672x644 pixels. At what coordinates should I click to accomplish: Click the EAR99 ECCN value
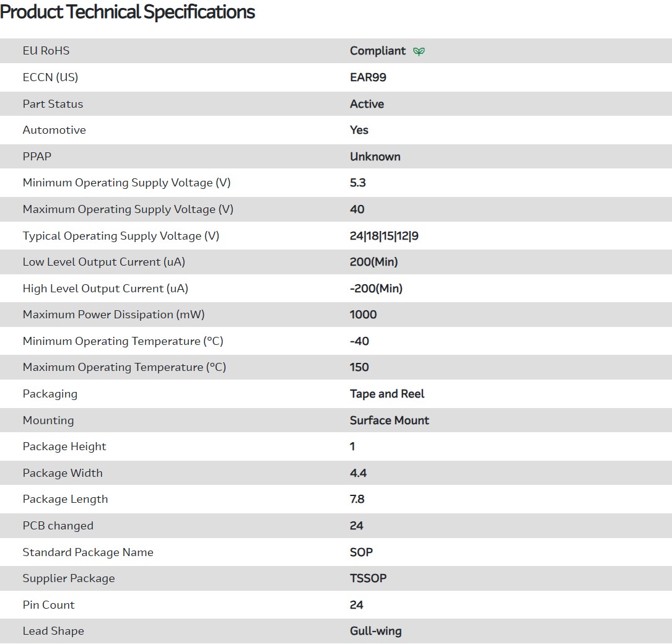click(x=368, y=77)
